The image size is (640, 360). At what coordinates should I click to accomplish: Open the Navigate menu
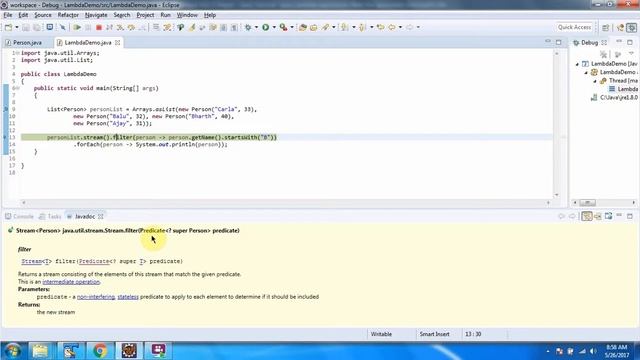coord(96,15)
